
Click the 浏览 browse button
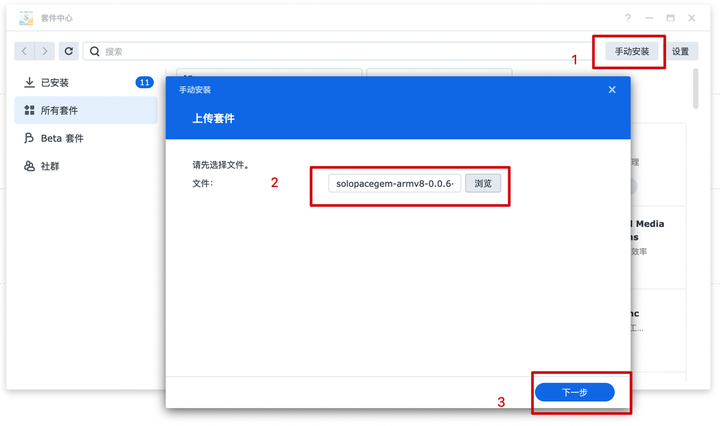(483, 184)
